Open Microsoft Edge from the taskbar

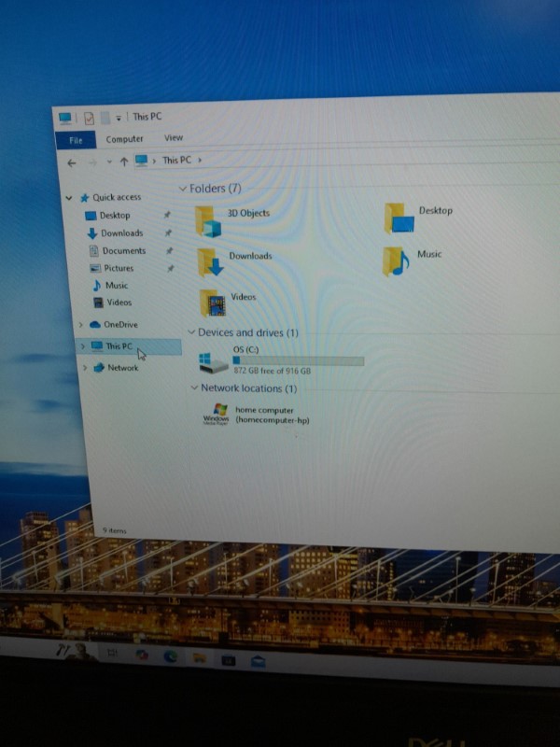pos(171,656)
